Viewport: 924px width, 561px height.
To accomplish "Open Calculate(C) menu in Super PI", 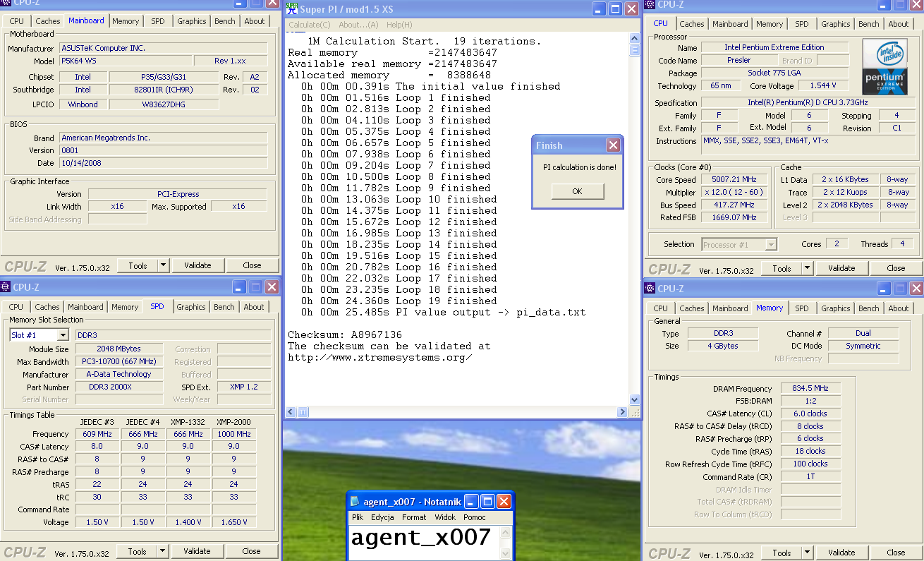I will (310, 25).
